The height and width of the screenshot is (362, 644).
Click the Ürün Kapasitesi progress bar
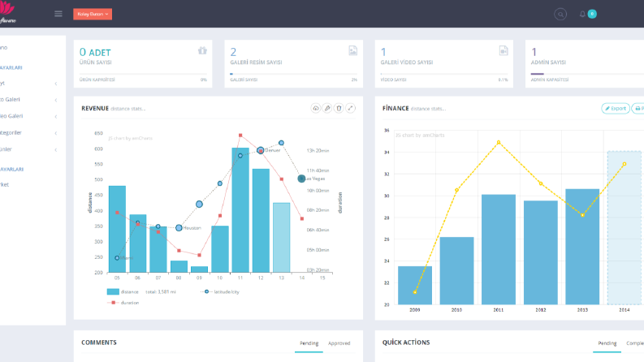click(x=143, y=74)
